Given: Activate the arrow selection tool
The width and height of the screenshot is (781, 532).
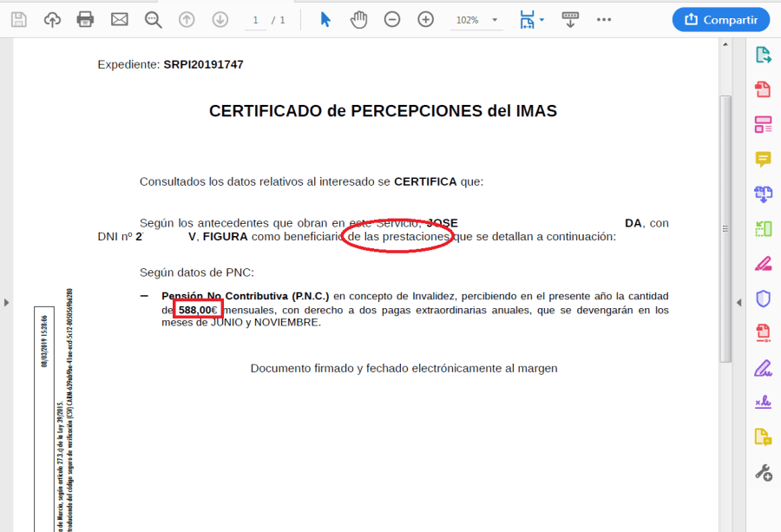Looking at the screenshot, I should click(325, 19).
